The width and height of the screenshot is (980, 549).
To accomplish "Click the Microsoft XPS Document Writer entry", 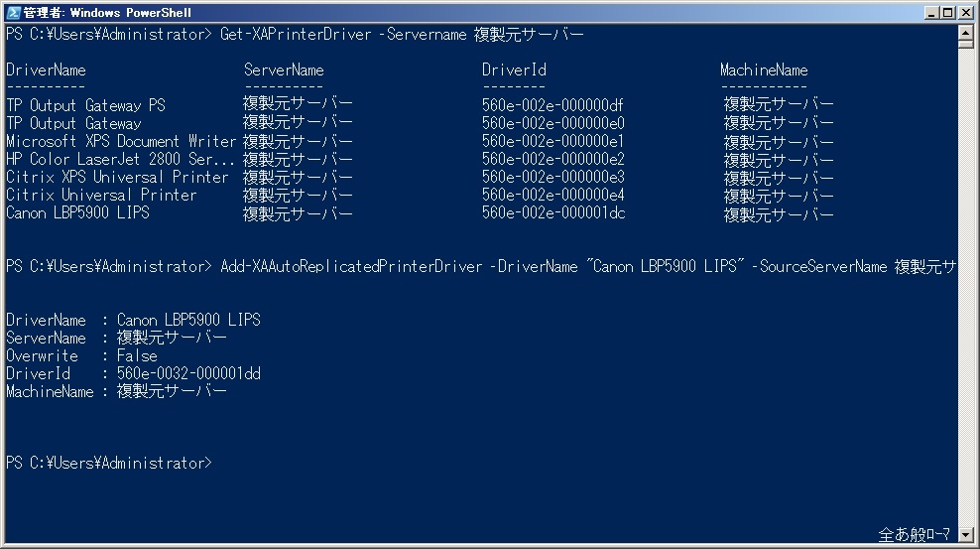I will click(120, 142).
